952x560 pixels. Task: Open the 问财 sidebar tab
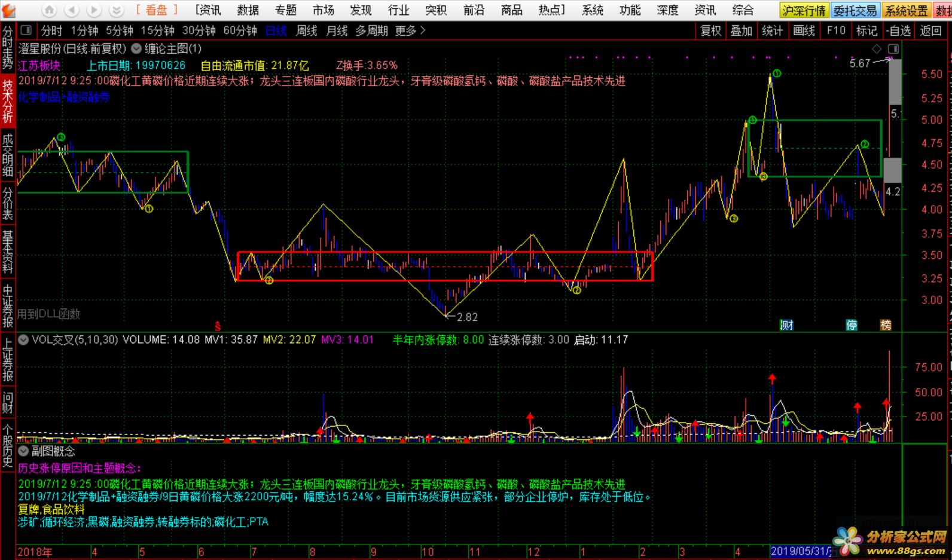tap(7, 402)
